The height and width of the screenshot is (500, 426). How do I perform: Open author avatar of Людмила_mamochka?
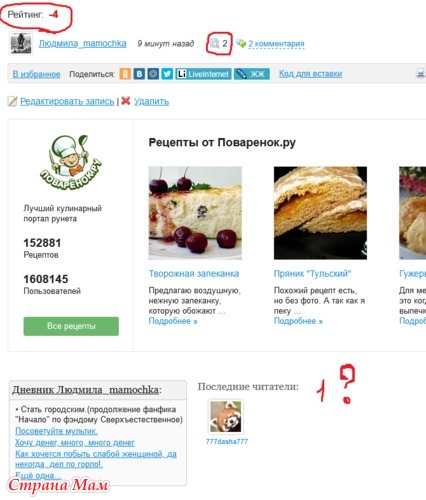pyautogui.click(x=21, y=43)
